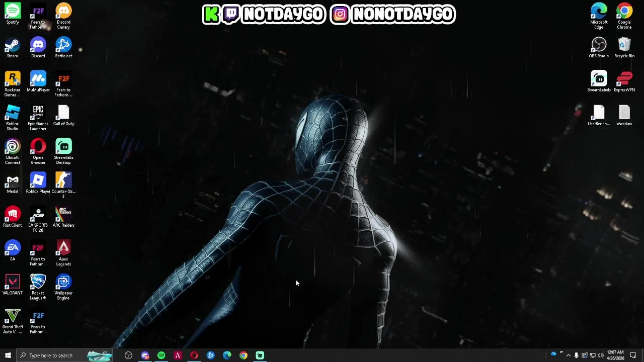Click the Edge taskbar icon
Viewport: 644px width, 362px height.
[x=227, y=355]
